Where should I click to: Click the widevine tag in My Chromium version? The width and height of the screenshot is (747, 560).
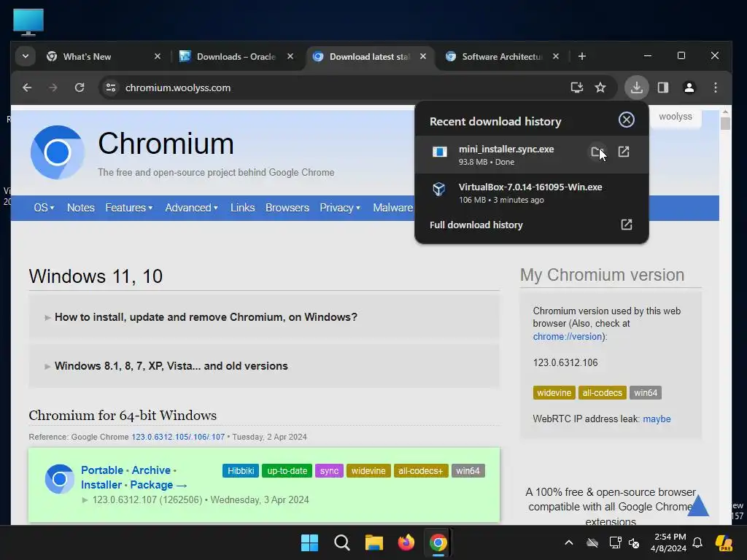(554, 393)
